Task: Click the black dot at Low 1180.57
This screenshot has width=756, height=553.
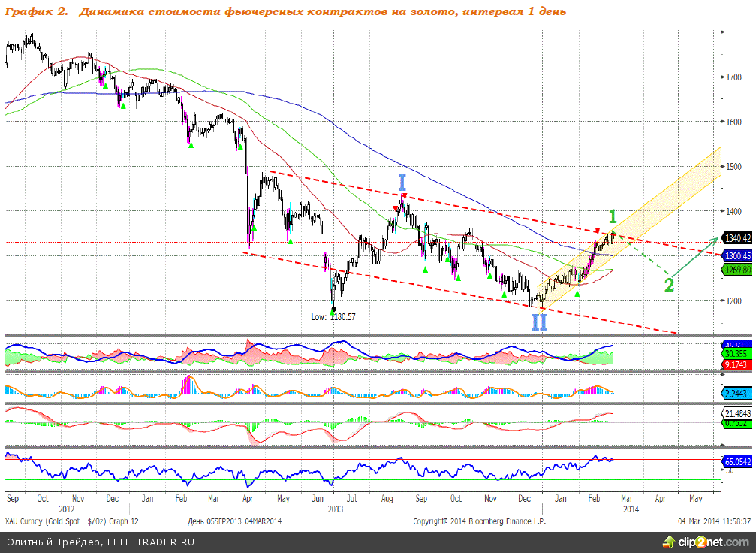Action: [333, 308]
